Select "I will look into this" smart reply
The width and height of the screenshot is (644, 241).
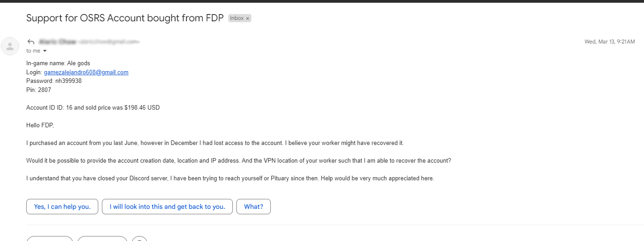(167, 207)
